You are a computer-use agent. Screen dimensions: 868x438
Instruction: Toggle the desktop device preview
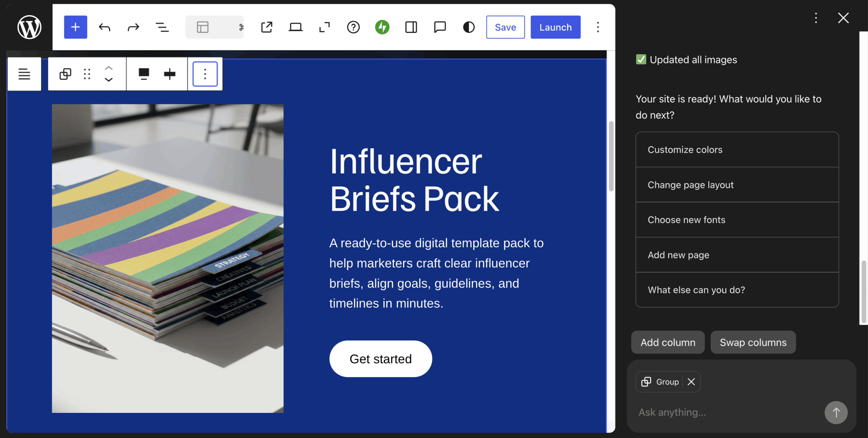pyautogui.click(x=295, y=27)
